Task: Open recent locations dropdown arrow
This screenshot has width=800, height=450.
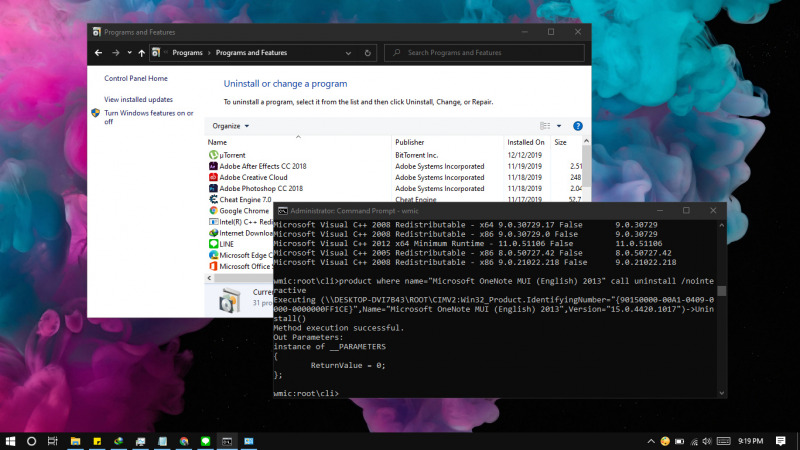Action: tap(130, 53)
